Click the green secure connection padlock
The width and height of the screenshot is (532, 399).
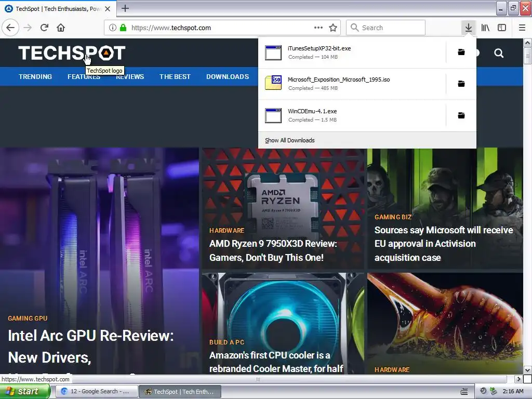click(x=123, y=28)
